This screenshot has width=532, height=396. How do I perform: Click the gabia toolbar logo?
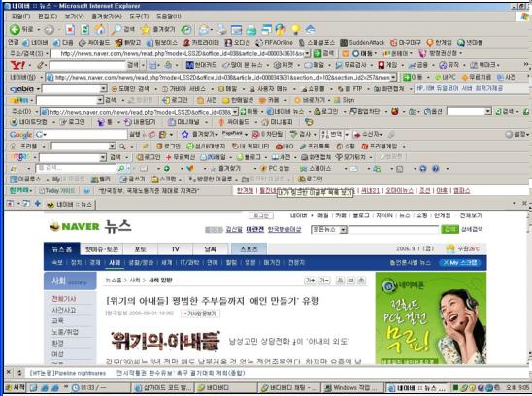pyautogui.click(x=21, y=89)
